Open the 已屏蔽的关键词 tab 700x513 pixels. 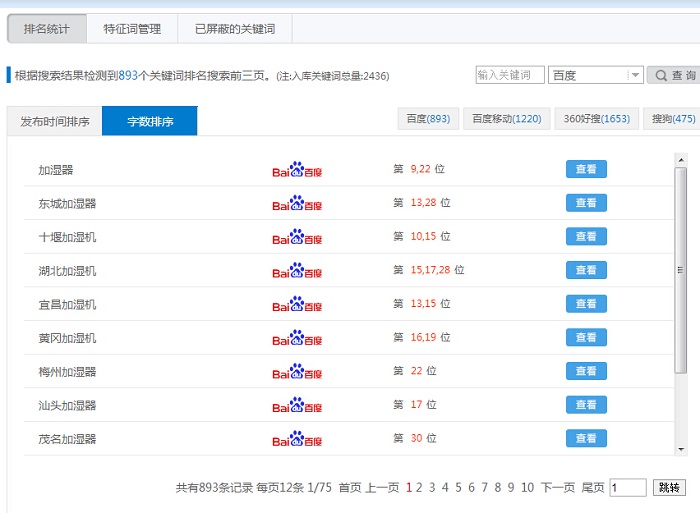(x=235, y=29)
